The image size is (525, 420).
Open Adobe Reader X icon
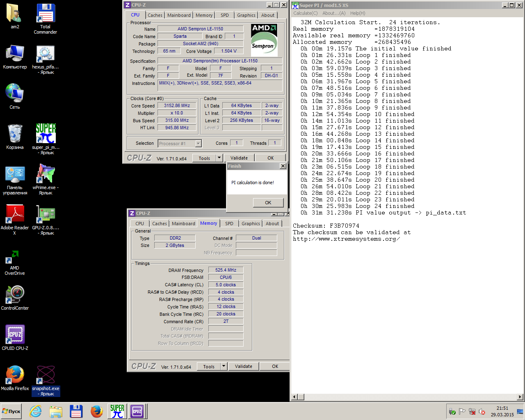[15, 220]
